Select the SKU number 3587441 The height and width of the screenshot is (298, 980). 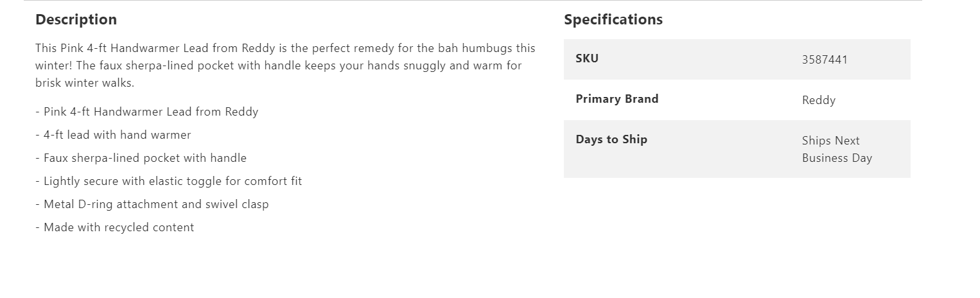[825, 60]
